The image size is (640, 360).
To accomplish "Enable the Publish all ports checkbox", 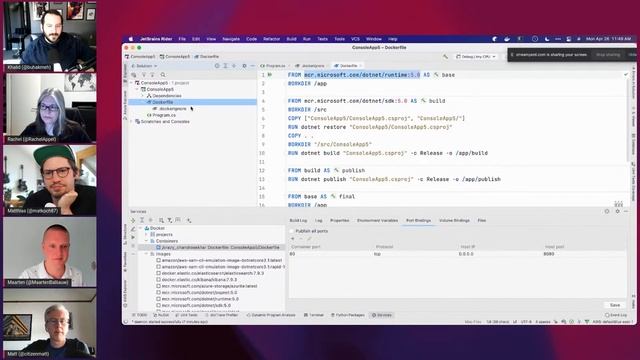I will pos(292,231).
